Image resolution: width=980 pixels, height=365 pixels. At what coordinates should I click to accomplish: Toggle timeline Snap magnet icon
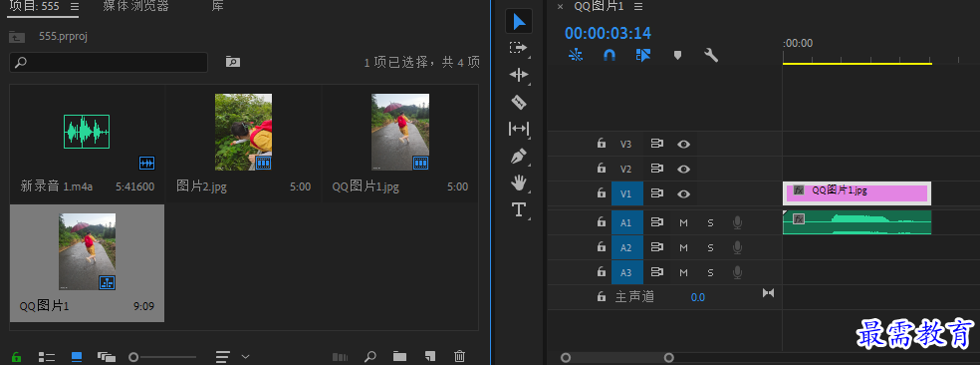[x=610, y=55]
